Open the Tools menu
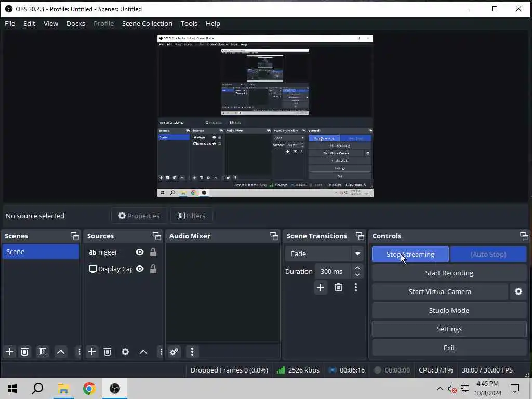This screenshot has height=399, width=532. coord(189,23)
